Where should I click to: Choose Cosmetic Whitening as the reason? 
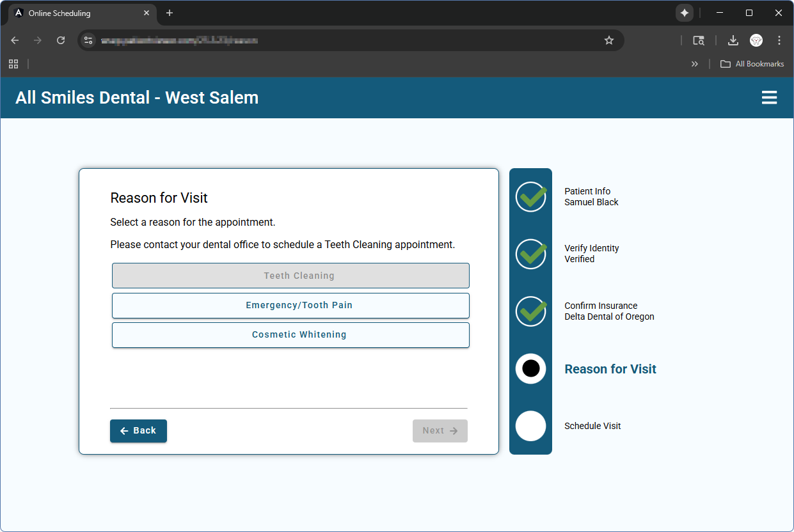[290, 335]
